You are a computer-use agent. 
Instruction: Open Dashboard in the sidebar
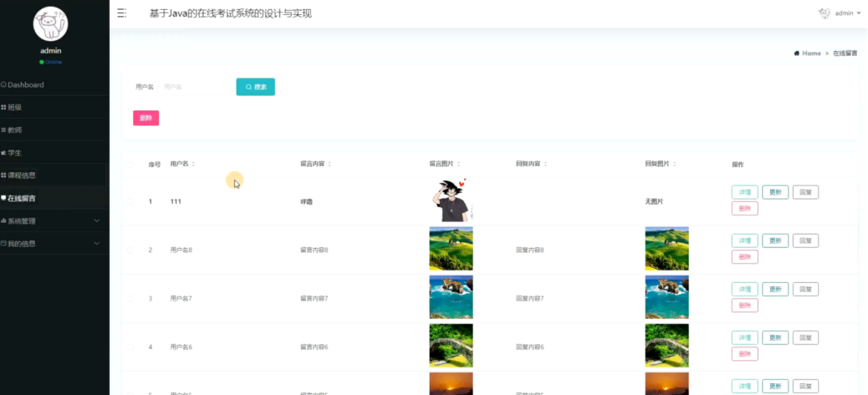point(54,85)
